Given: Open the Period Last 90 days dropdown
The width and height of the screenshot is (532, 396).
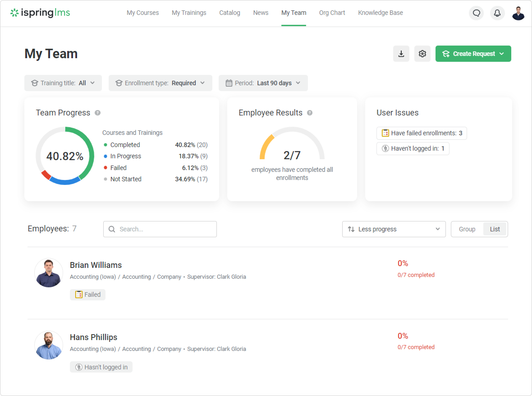Looking at the screenshot, I should (263, 83).
